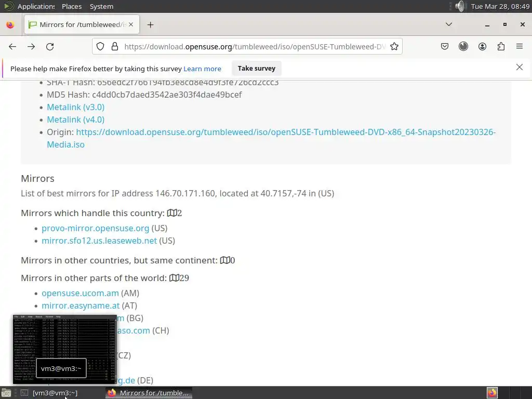The width and height of the screenshot is (532, 399).
Task: Select Mirrors for /tumble Firefox taskbar item
Action: [149, 393]
